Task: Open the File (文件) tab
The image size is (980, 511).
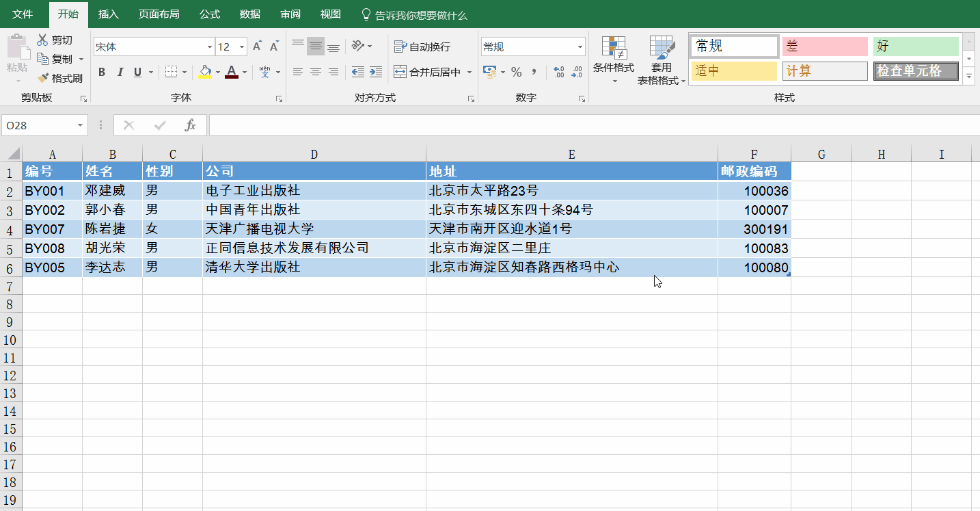Action: (23, 14)
